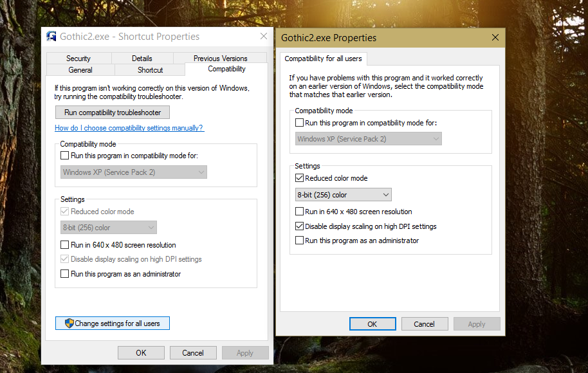588x373 pixels.
Task: Expand the 8-bit (256) color dropdown in Gothic2.exe Properties
Action: [x=343, y=195]
